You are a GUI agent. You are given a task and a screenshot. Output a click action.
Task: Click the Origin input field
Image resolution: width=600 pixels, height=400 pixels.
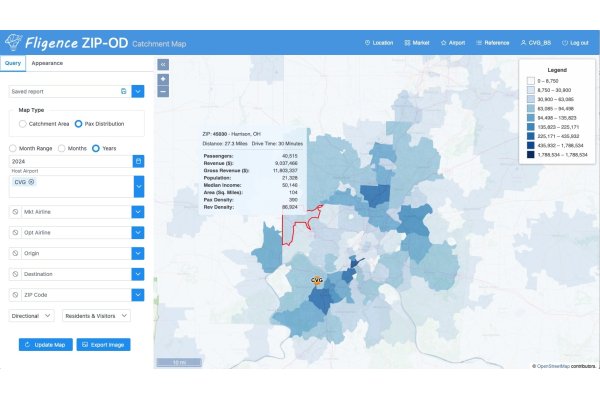[x=76, y=253]
